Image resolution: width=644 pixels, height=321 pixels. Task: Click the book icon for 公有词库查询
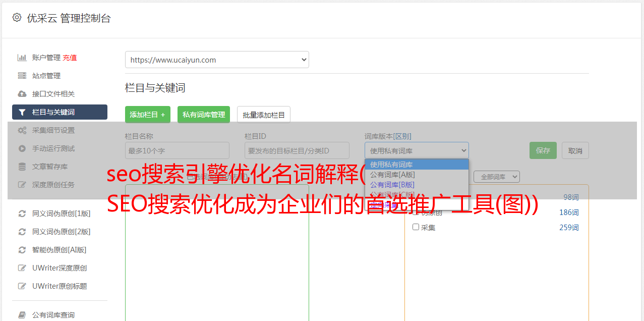(22, 315)
